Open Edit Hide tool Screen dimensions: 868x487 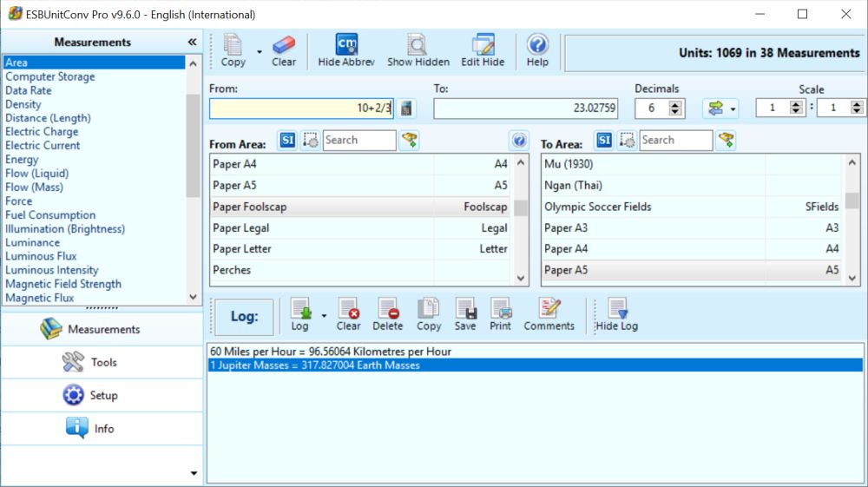(483, 50)
